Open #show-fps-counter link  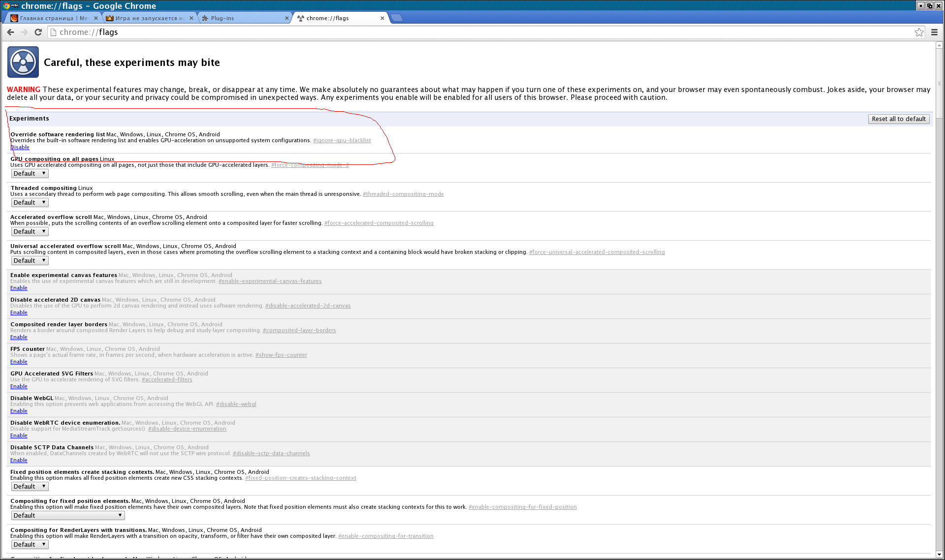(x=281, y=355)
